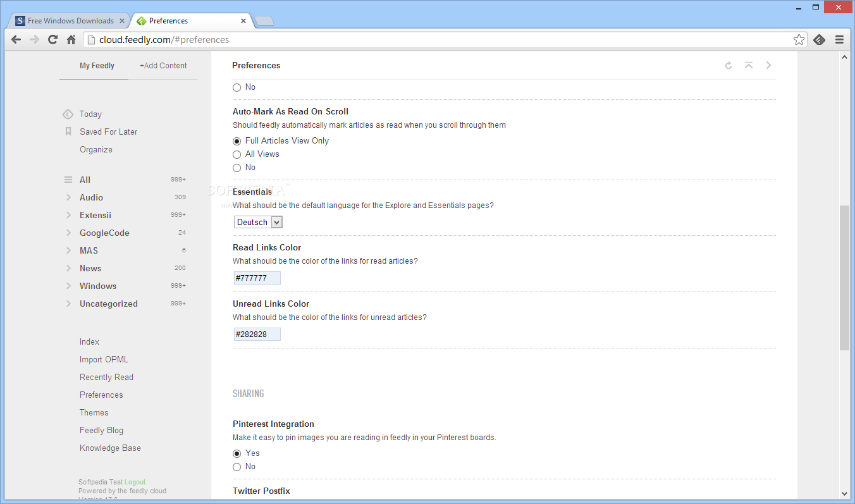Image resolution: width=855 pixels, height=504 pixels.
Task: Switch to the +Add Content tab
Action: (163, 65)
